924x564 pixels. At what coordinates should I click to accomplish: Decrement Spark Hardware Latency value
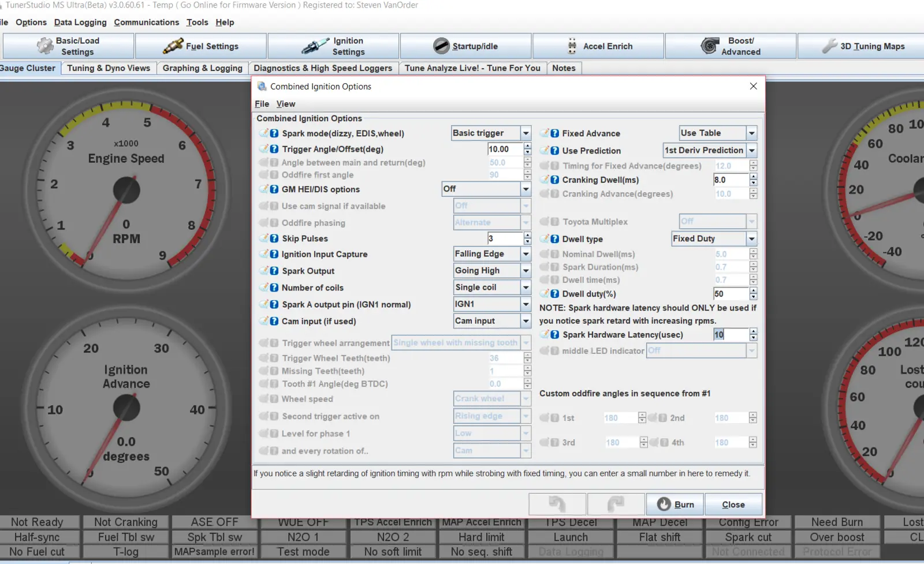[753, 338]
